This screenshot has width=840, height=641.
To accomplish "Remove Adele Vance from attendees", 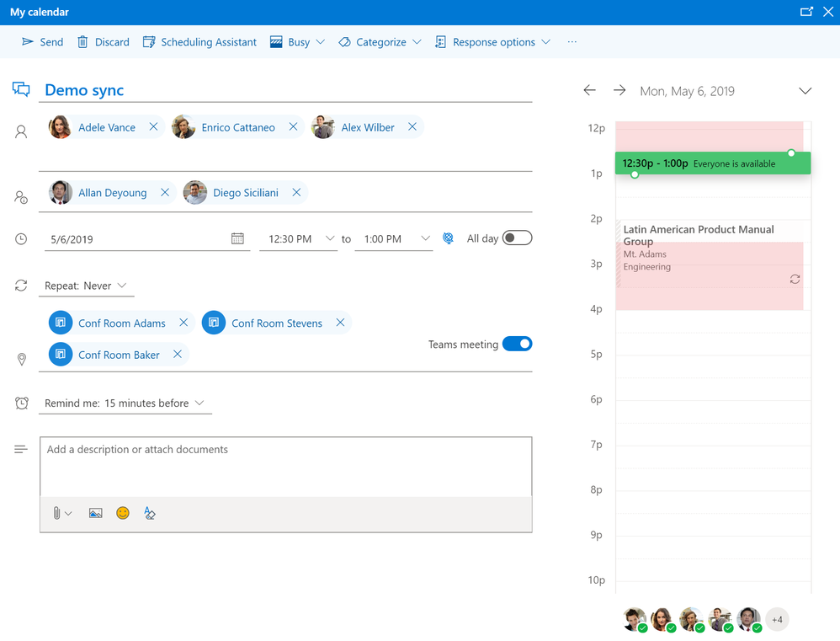I will point(153,127).
